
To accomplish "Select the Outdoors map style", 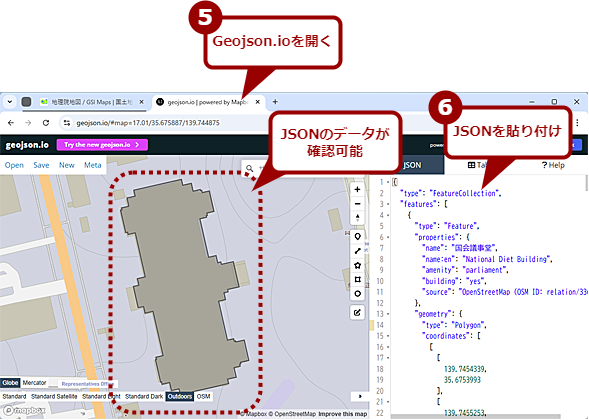I will [180, 396].
